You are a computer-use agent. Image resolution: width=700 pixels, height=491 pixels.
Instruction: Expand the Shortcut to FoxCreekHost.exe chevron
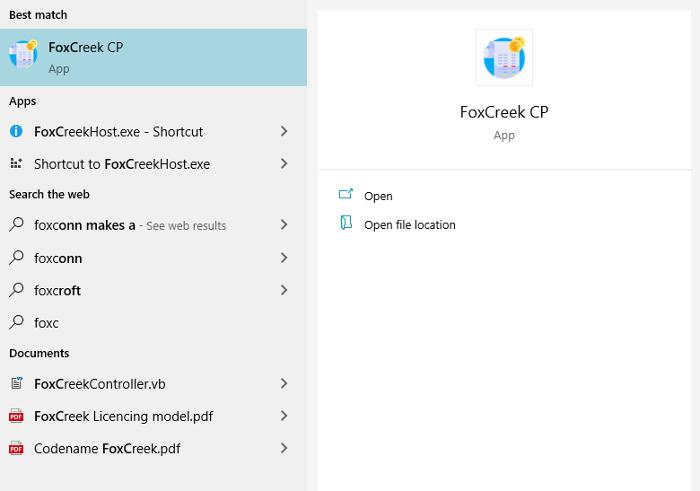(284, 163)
